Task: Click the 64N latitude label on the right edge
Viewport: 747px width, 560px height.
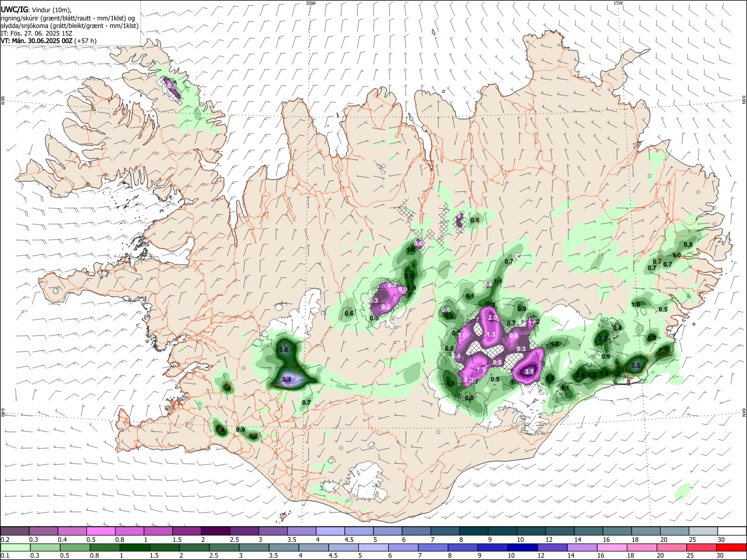Action: pyautogui.click(x=743, y=412)
